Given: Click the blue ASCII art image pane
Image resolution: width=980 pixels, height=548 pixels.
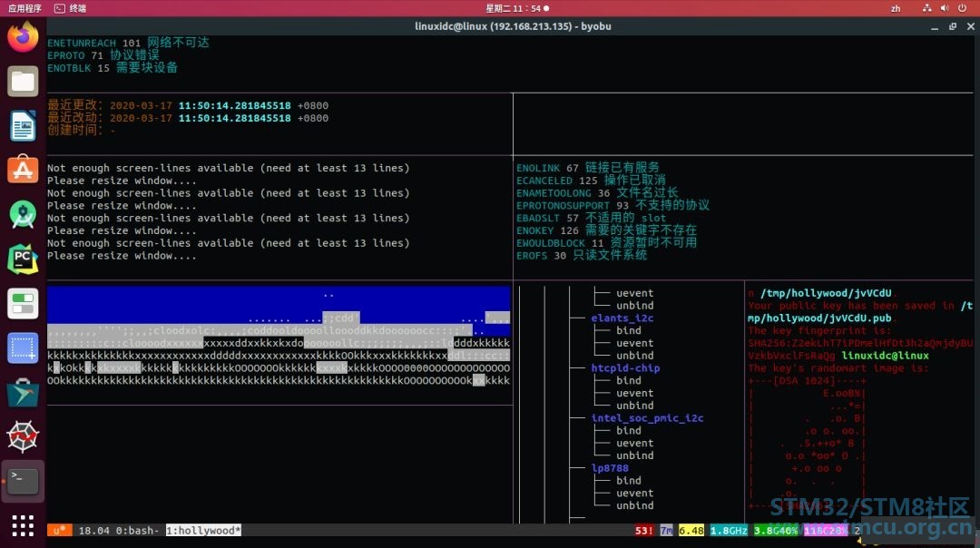Looking at the screenshot, I should (279, 337).
